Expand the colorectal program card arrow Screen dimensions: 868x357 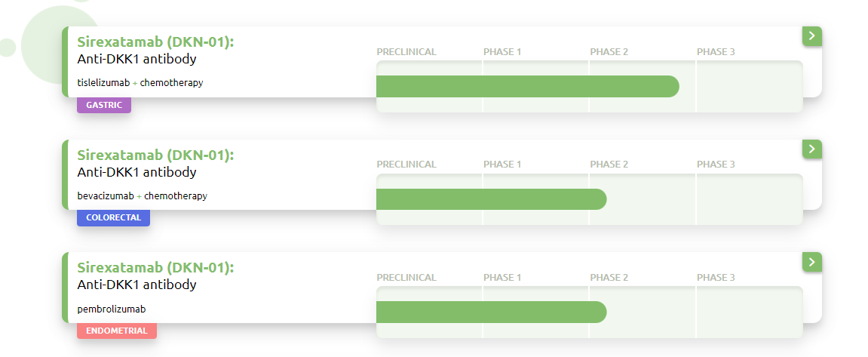[811, 149]
